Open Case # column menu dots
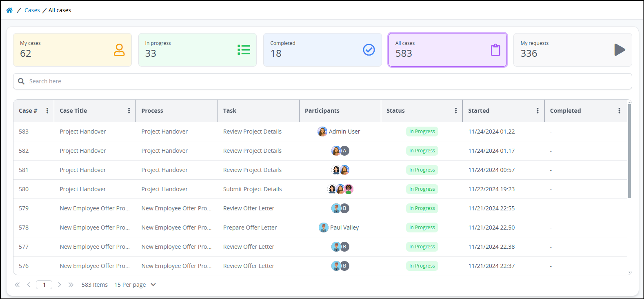644x299 pixels. [47, 111]
